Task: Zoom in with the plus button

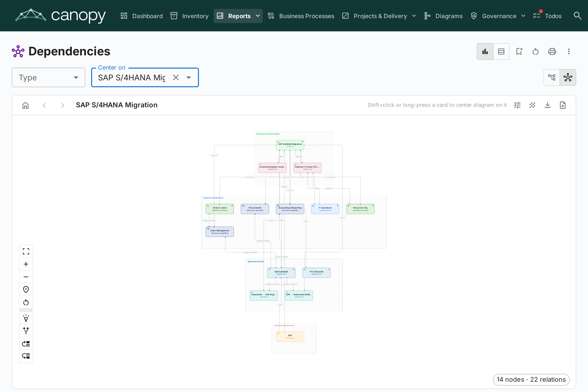Action: [x=26, y=264]
